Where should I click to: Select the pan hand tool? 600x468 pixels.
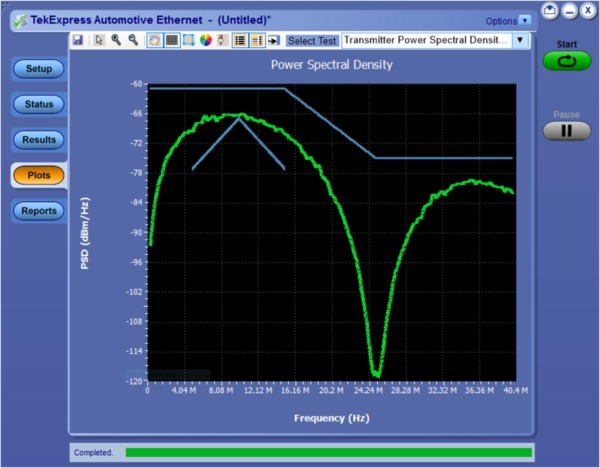(x=155, y=41)
